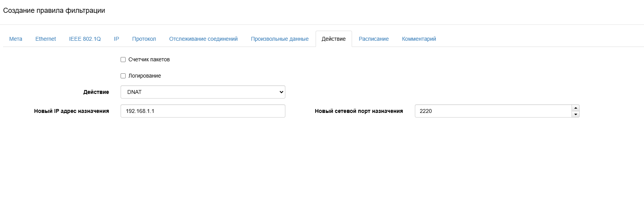Decrement the destination port with down arrow

coord(576,114)
